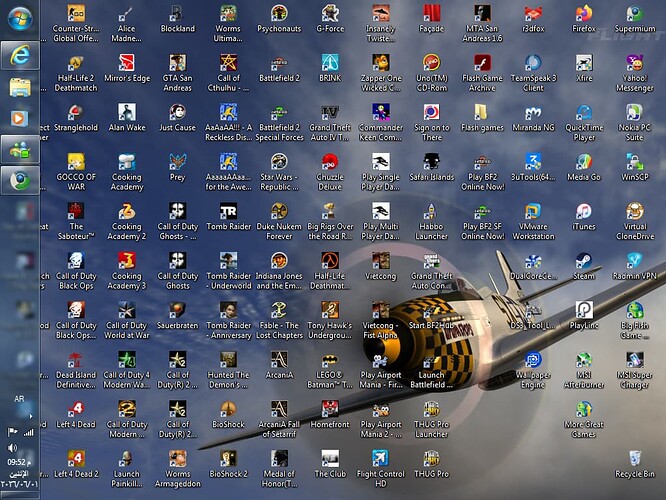Launch Yahoo! Messenger shortcut
666x500 pixels.
pyautogui.click(x=635, y=73)
